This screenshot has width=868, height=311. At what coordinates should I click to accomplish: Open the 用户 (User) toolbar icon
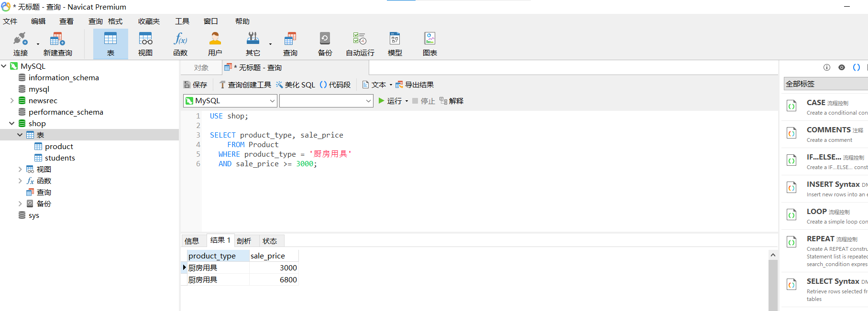(215, 44)
